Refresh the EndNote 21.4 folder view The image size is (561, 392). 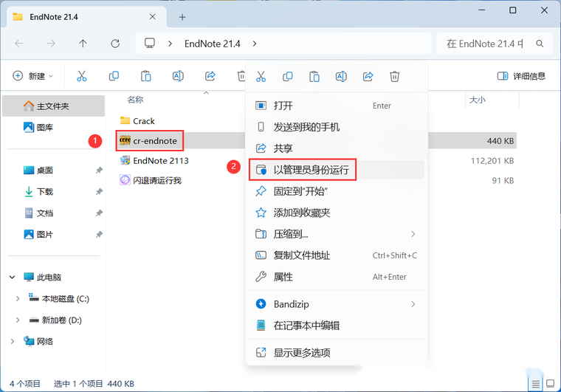pos(115,44)
